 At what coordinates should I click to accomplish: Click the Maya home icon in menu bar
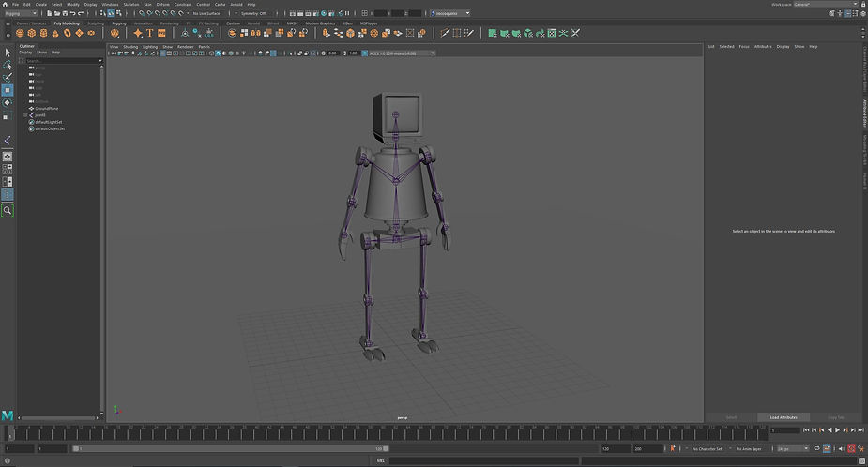(5, 4)
